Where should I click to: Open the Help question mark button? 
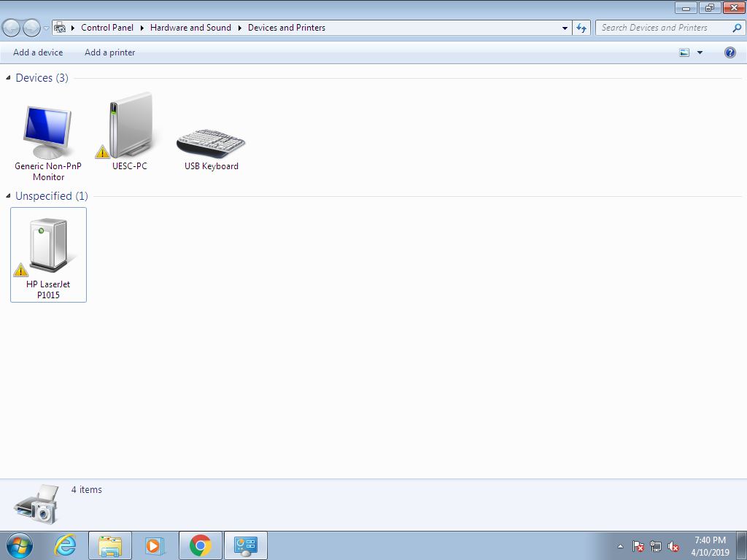point(729,52)
